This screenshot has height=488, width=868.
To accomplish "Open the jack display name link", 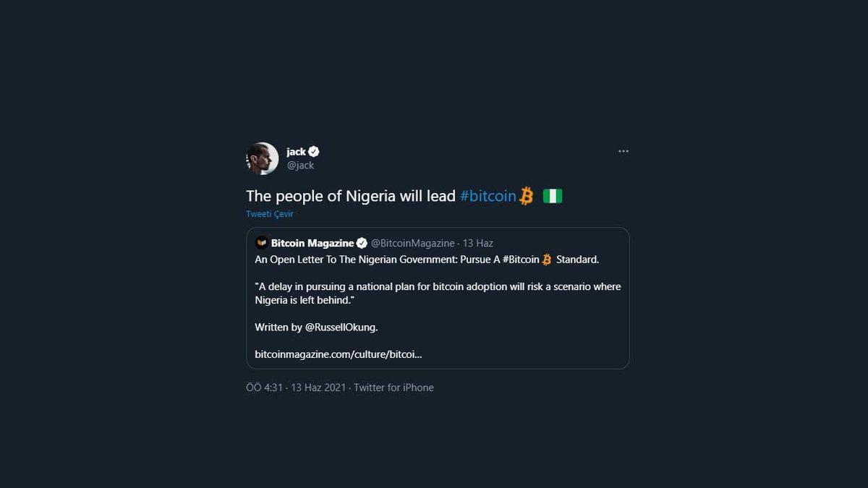I will pos(296,152).
